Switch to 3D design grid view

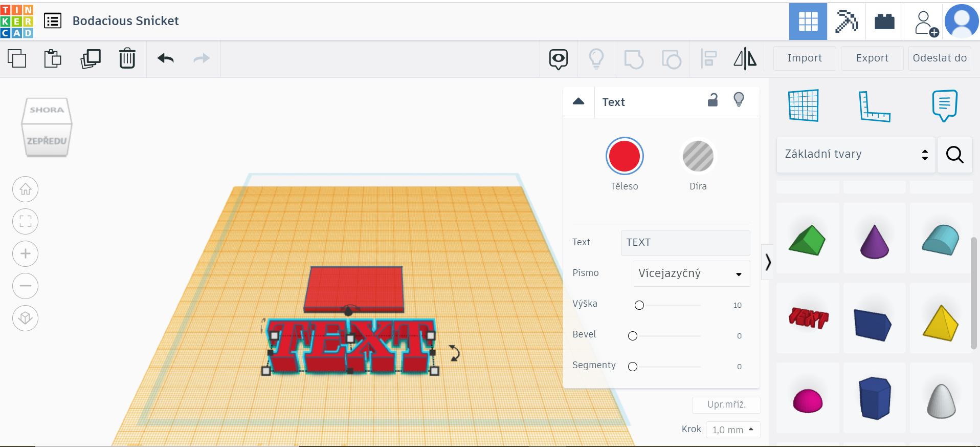808,22
